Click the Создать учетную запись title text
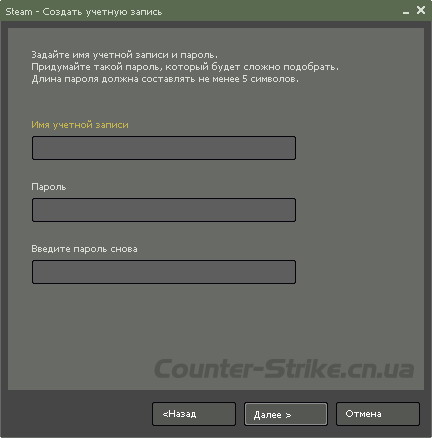The image size is (432, 438). click(x=102, y=12)
